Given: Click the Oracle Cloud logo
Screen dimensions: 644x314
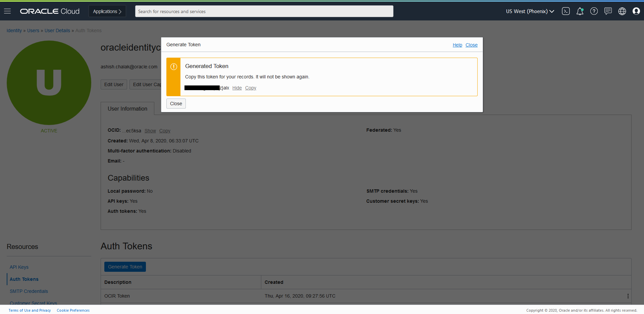Looking at the screenshot, I should tap(50, 11).
